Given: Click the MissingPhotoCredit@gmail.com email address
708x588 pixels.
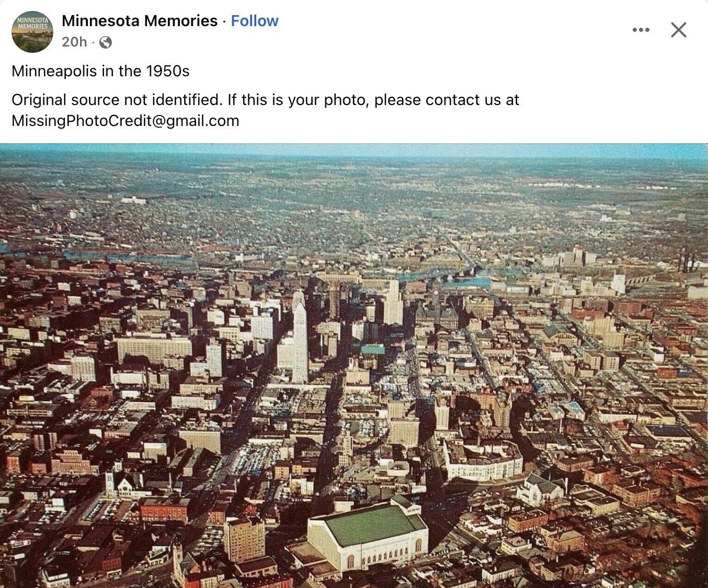Looking at the screenshot, I should [x=125, y=121].
